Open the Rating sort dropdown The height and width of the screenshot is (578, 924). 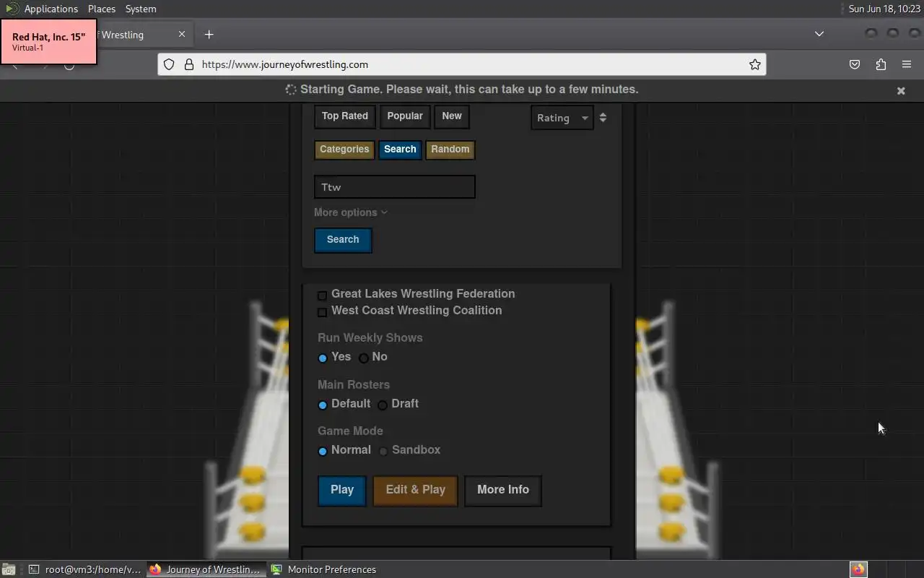tap(562, 118)
